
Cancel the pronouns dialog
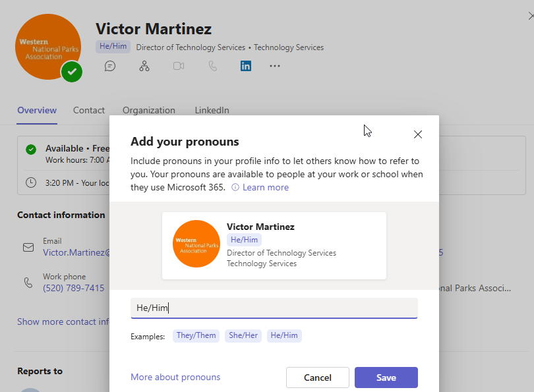pos(317,378)
